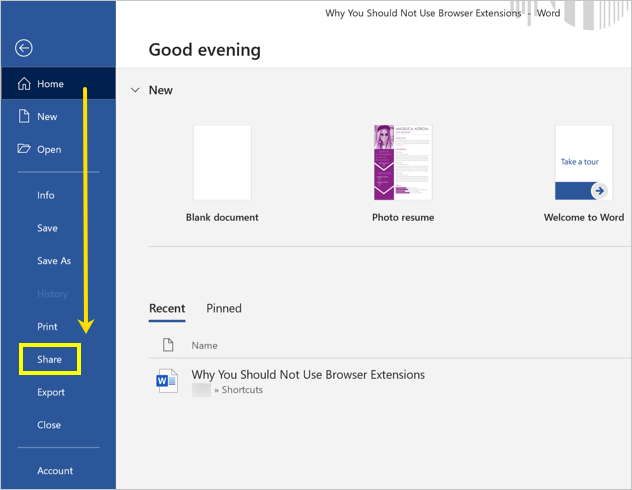
Task: Select the Open label in sidebar
Action: (x=49, y=150)
